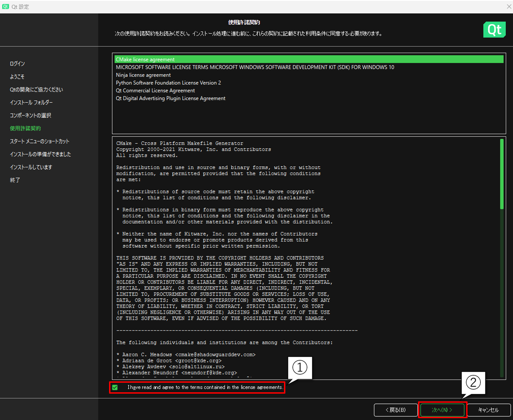Viewport: 513px width, 420px height.
Task: Select CMake license agreement in the list
Action: (145, 60)
